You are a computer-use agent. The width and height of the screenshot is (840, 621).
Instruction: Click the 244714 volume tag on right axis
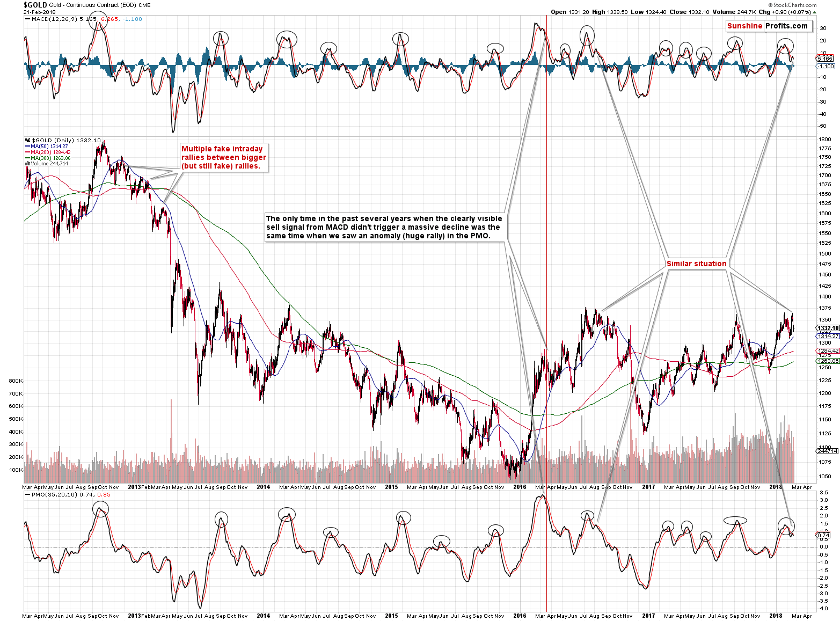(x=827, y=451)
